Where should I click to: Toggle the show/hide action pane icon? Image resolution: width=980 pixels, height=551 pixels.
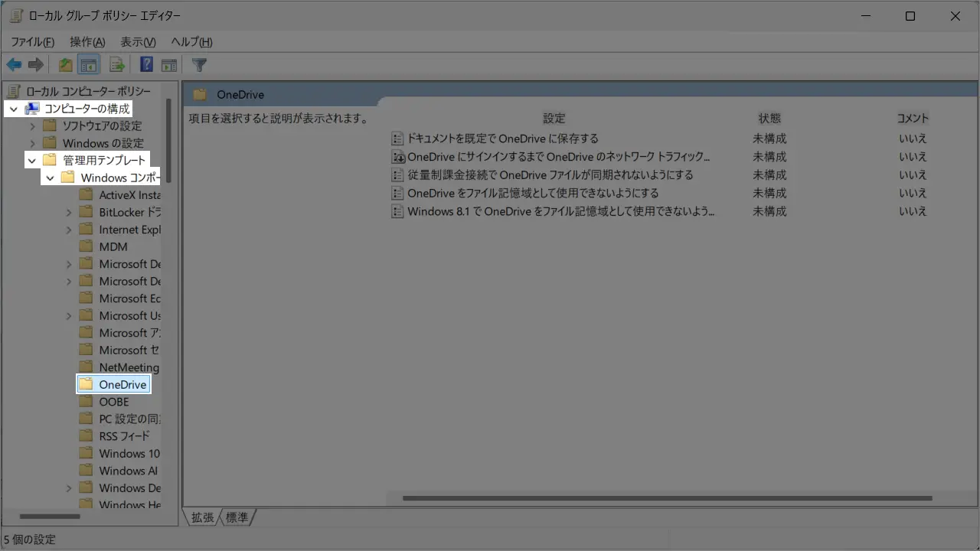[x=168, y=65]
